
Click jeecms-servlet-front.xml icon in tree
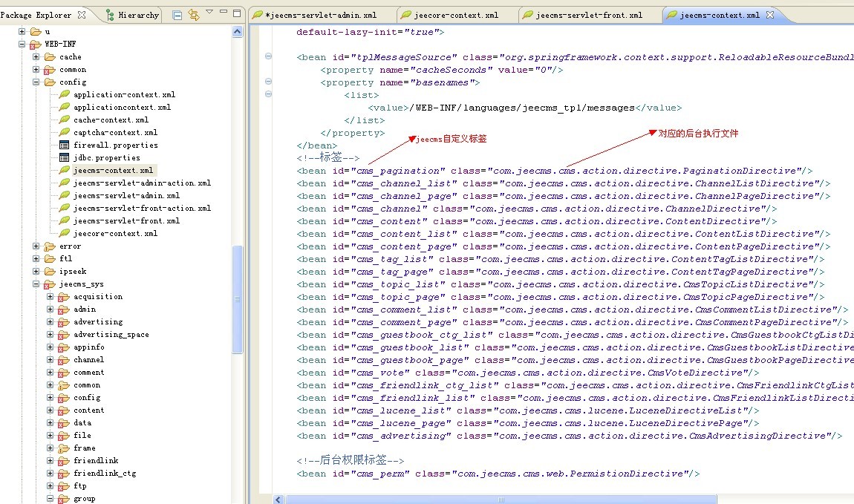pos(65,220)
